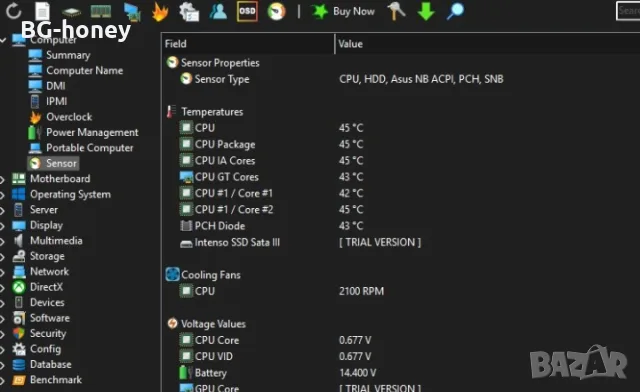This screenshot has width=640, height=392.
Task: Select the CPU #1 / Core #2 row
Action: [401, 210]
